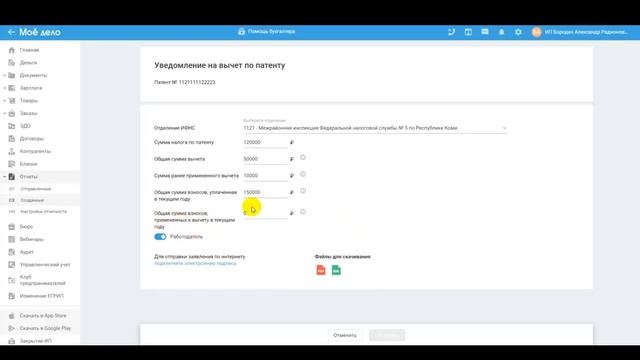
Task: Open the ИП account name menu
Action: [x=586, y=32]
